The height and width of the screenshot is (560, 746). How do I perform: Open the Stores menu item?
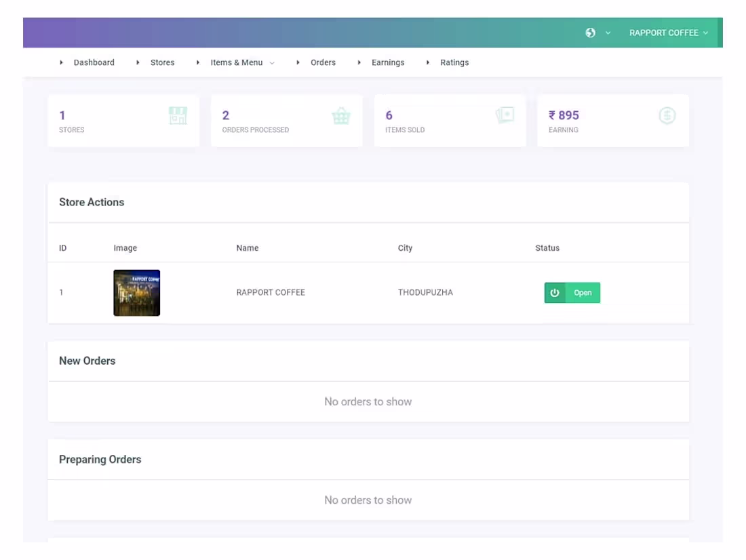click(162, 62)
